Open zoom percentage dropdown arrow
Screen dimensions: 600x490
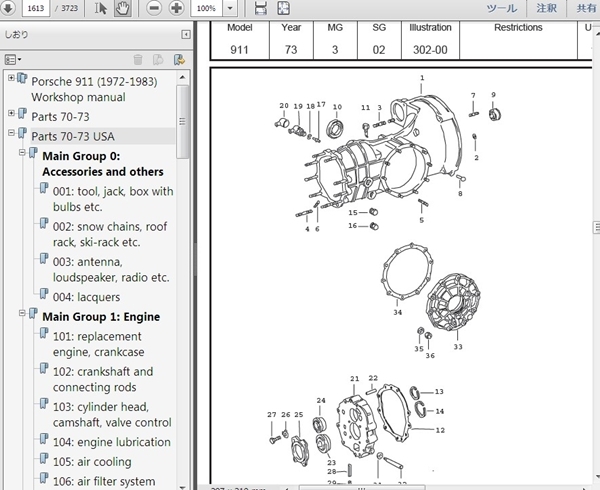click(230, 8)
